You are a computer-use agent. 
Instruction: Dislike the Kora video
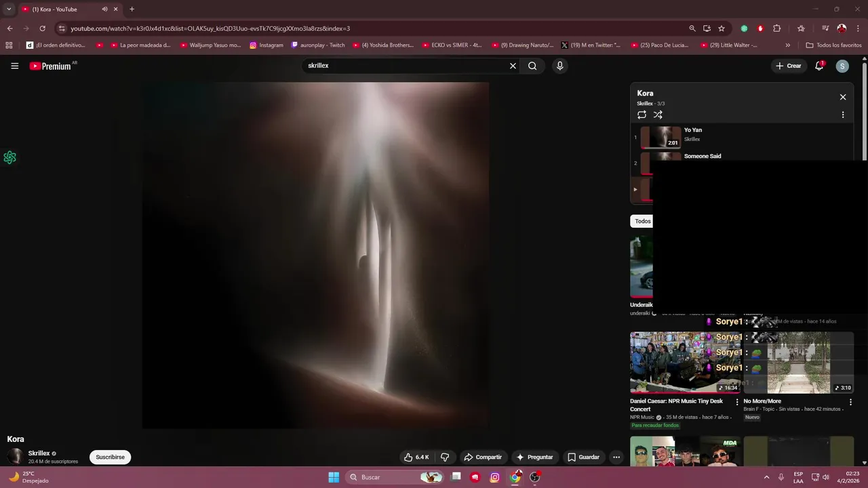pos(445,457)
